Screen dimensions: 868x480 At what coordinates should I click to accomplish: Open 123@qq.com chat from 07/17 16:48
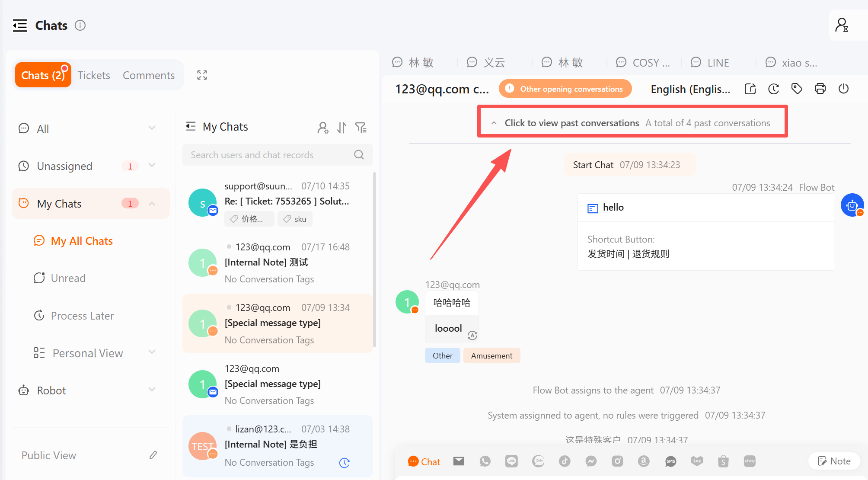278,263
